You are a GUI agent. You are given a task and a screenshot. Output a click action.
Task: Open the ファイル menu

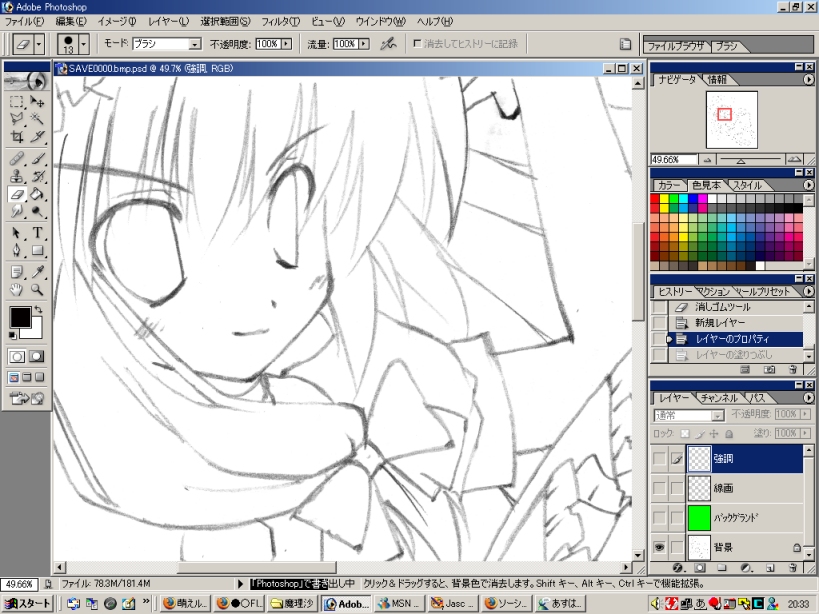click(24, 21)
